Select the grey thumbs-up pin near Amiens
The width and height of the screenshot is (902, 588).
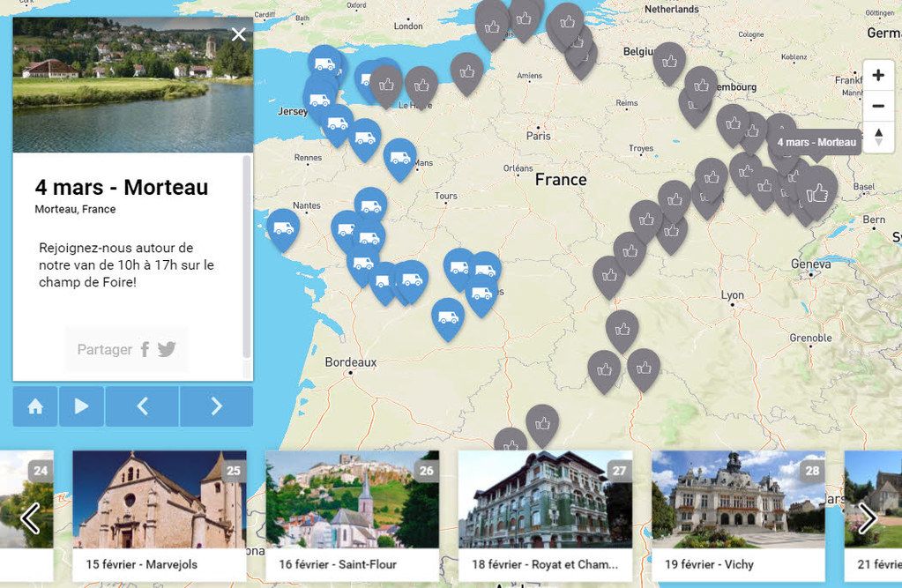point(466,74)
